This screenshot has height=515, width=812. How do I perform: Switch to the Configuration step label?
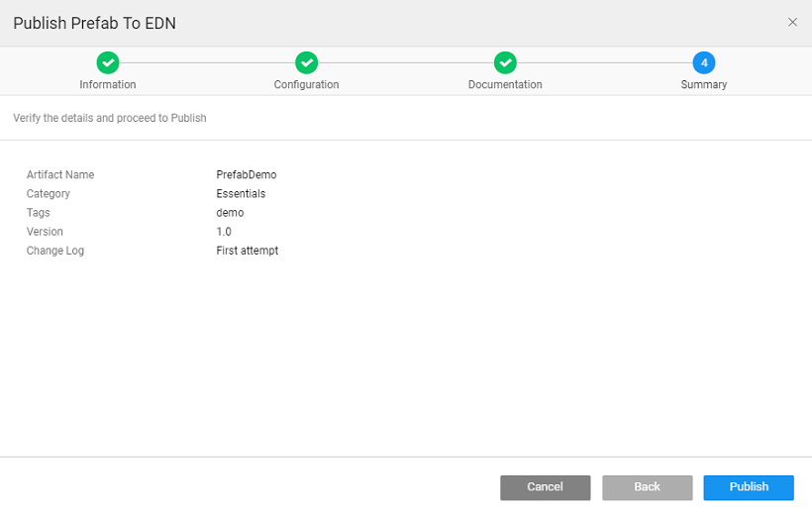tap(307, 85)
